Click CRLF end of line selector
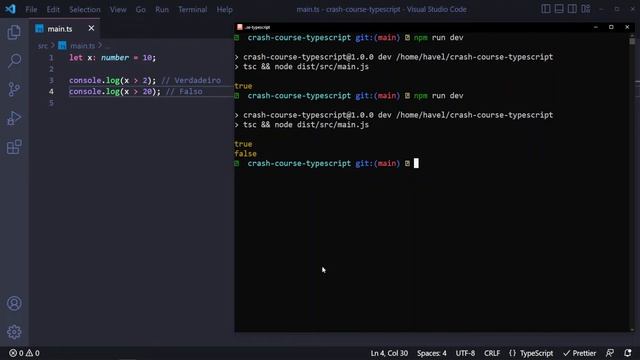Image resolution: width=640 pixels, height=360 pixels. [x=492, y=353]
